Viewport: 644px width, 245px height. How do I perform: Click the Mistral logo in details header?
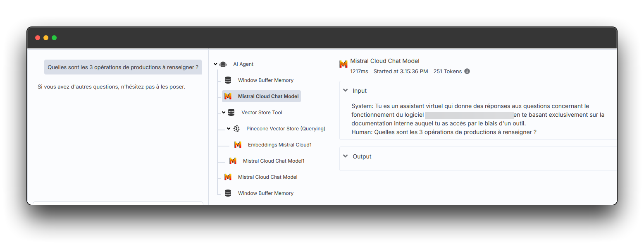pyautogui.click(x=343, y=64)
